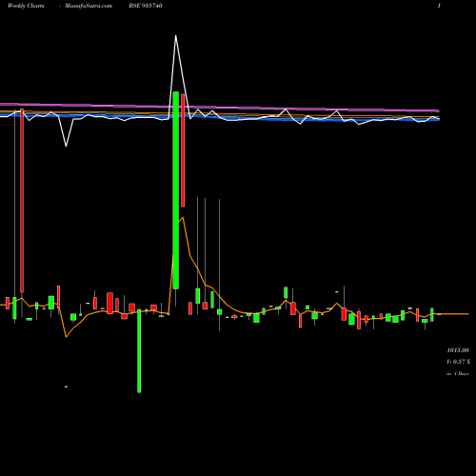Screen dimensions: 476x476
Task: Click the "BSE 935740" symbol label
Action: pyautogui.click(x=146, y=6)
